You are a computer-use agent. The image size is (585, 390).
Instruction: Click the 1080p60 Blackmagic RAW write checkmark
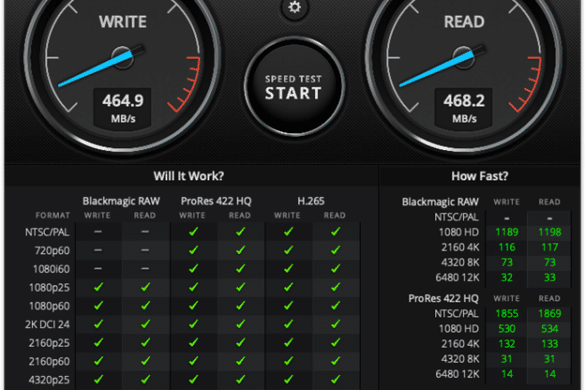pyautogui.click(x=98, y=306)
